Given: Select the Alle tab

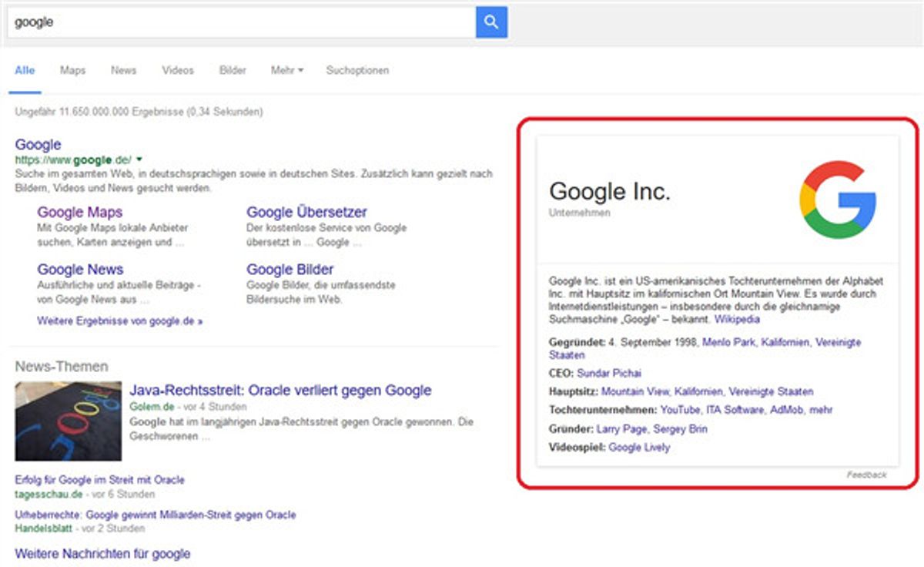Looking at the screenshot, I should (25, 70).
